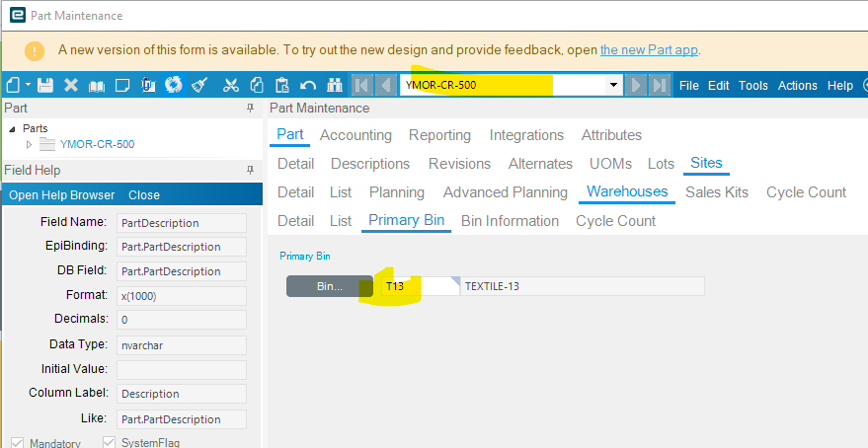Open the File menu
This screenshot has width=868, height=448.
(688, 86)
